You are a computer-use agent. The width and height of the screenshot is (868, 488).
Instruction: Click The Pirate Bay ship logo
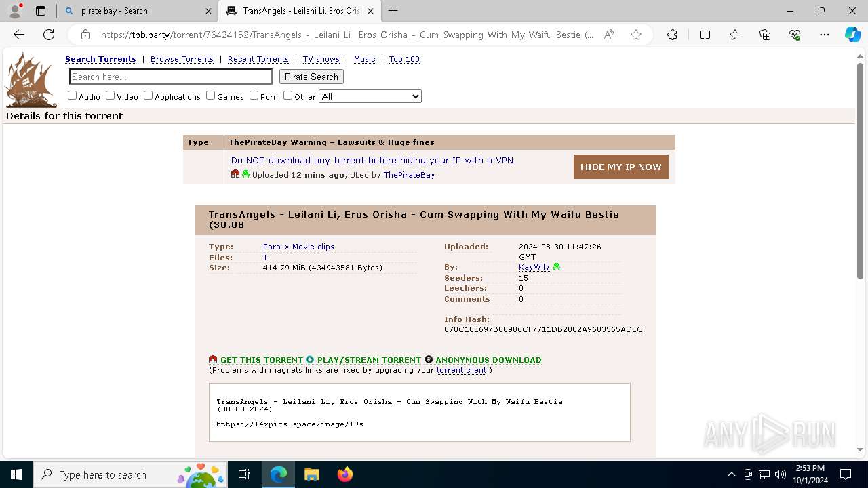point(31,79)
